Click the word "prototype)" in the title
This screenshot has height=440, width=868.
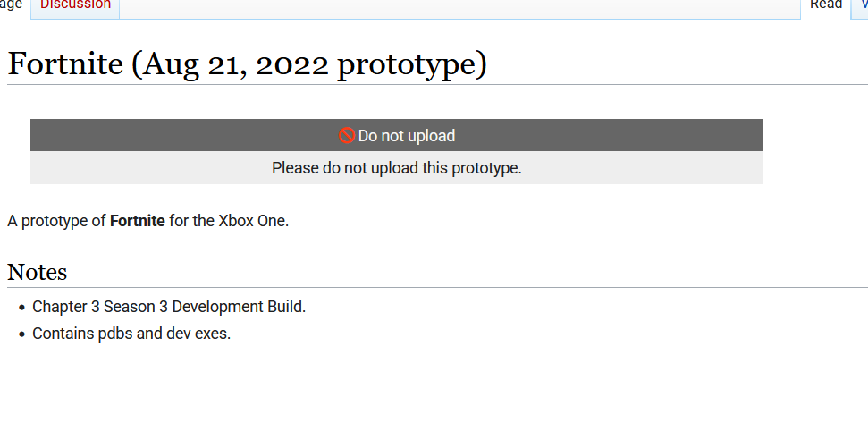click(x=412, y=66)
